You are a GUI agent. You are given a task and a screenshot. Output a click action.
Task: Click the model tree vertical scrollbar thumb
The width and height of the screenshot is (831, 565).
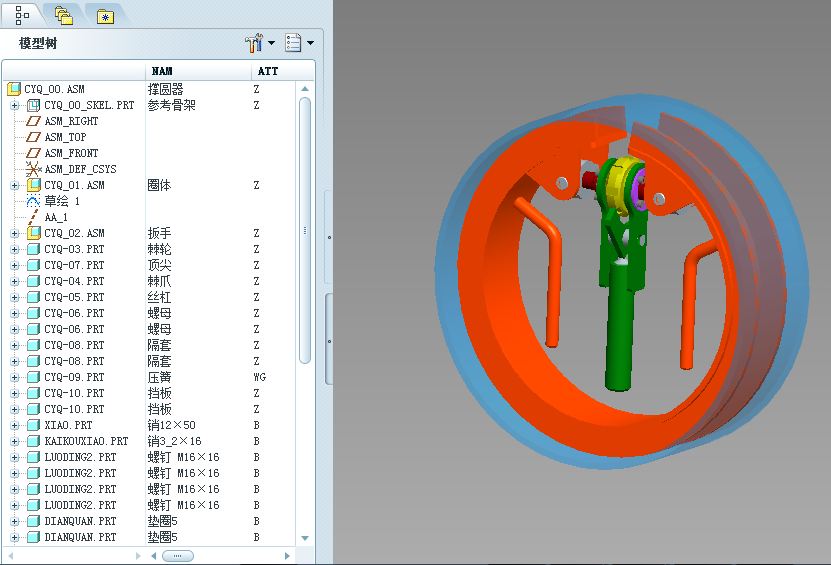click(305, 231)
